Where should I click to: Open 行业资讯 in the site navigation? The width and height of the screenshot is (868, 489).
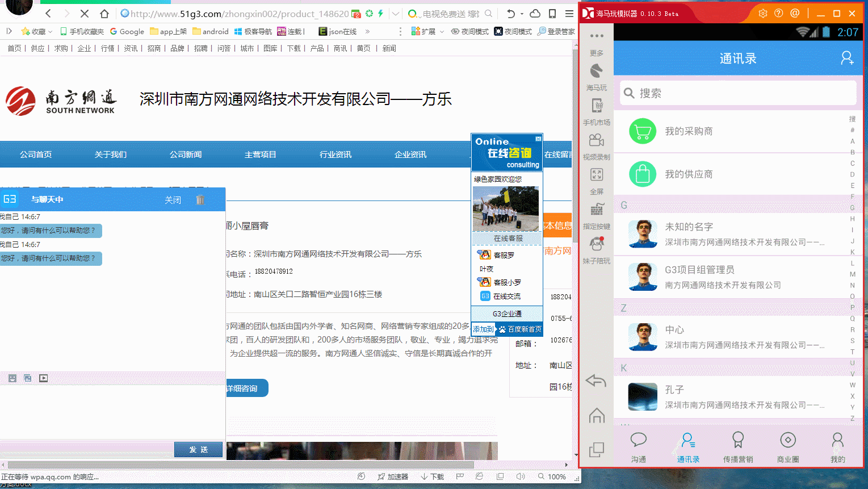coord(336,154)
